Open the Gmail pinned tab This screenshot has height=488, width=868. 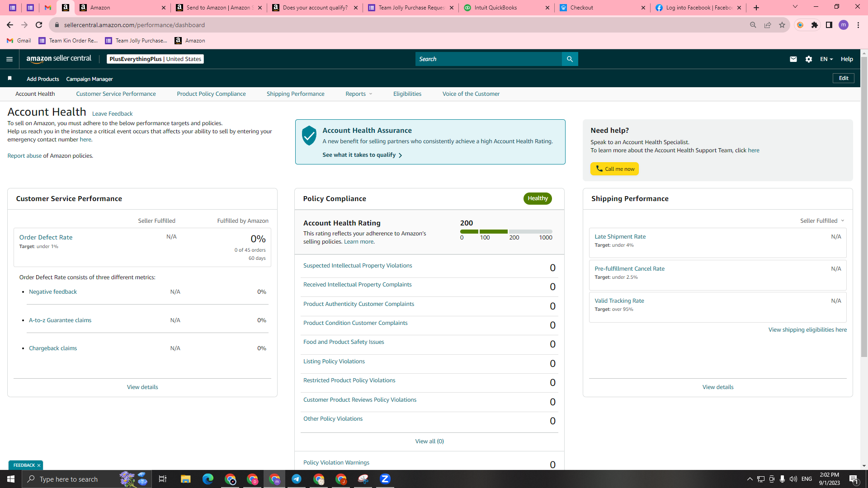click(x=48, y=8)
